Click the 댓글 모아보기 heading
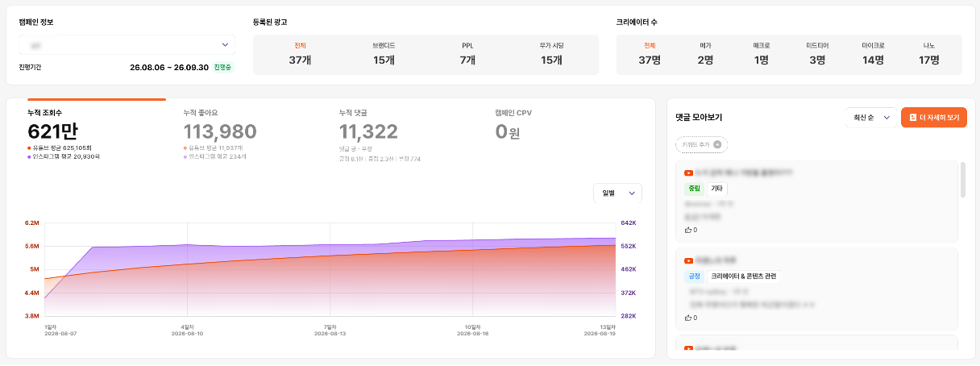 coord(699,118)
